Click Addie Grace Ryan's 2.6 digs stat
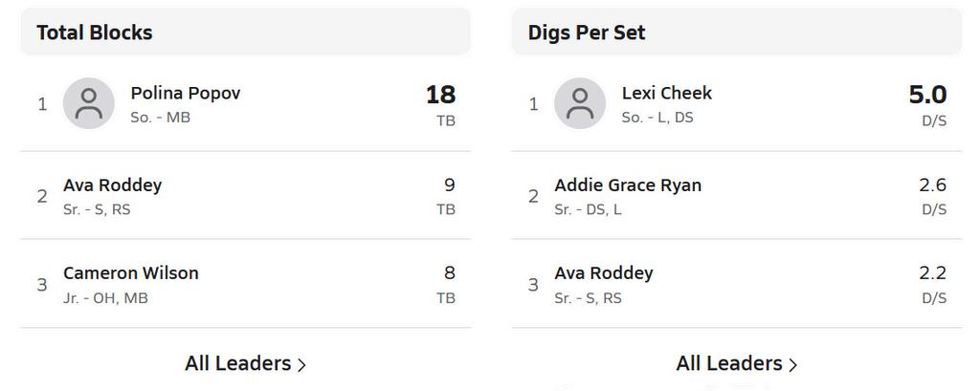Viewport: 980px width, 391px height. 932,185
